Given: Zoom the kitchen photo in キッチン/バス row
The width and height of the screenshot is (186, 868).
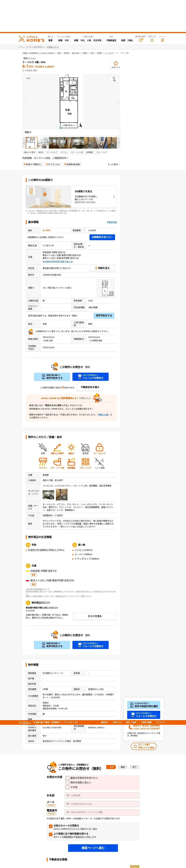Looking at the screenshot, I should (48, 494).
